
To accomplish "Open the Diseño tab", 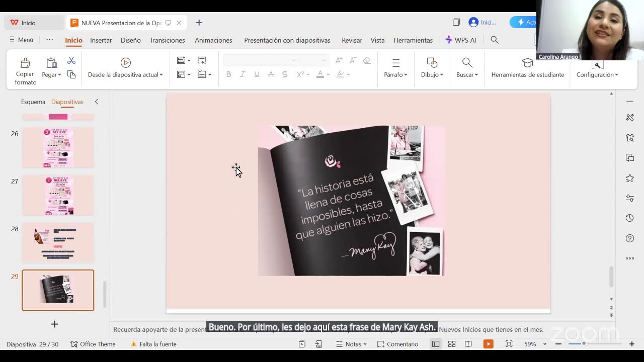I will coord(131,40).
